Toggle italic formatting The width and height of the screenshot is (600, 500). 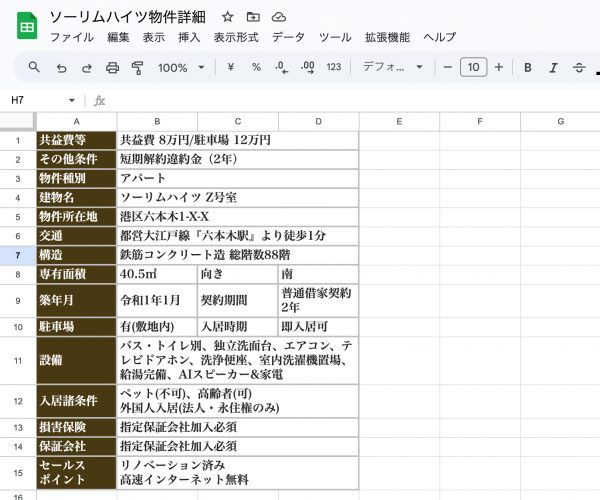[553, 67]
